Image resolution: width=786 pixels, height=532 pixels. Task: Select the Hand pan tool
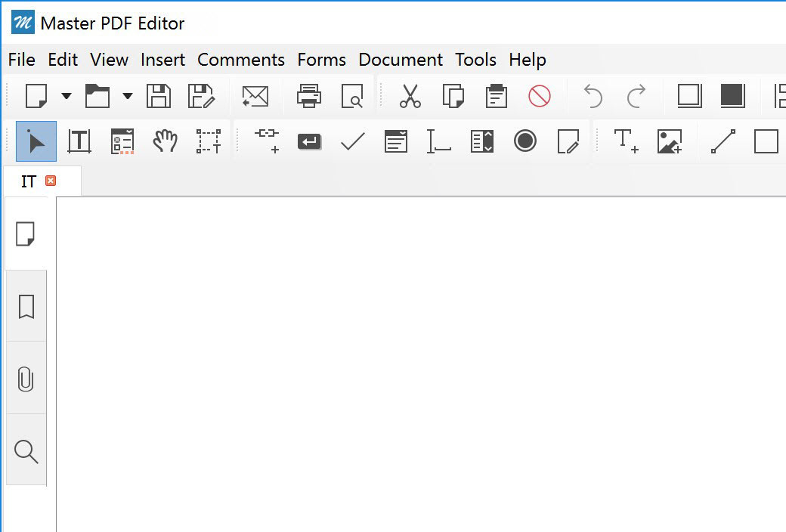[165, 141]
